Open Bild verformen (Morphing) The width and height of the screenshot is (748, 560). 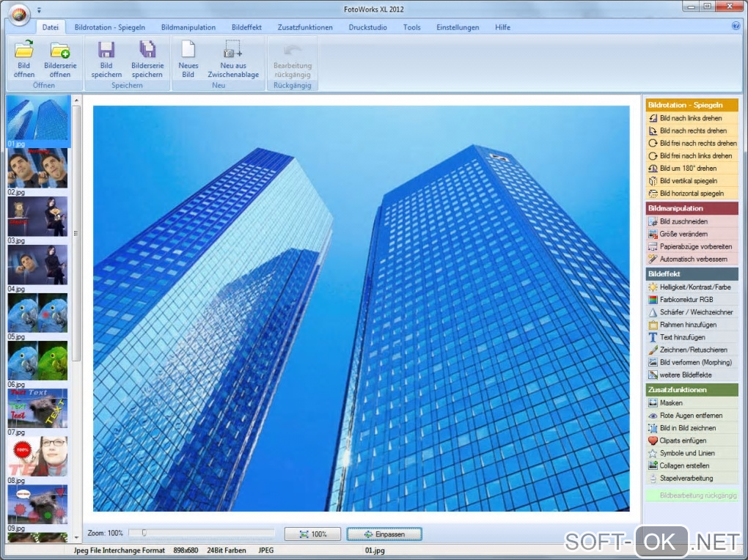(692, 363)
